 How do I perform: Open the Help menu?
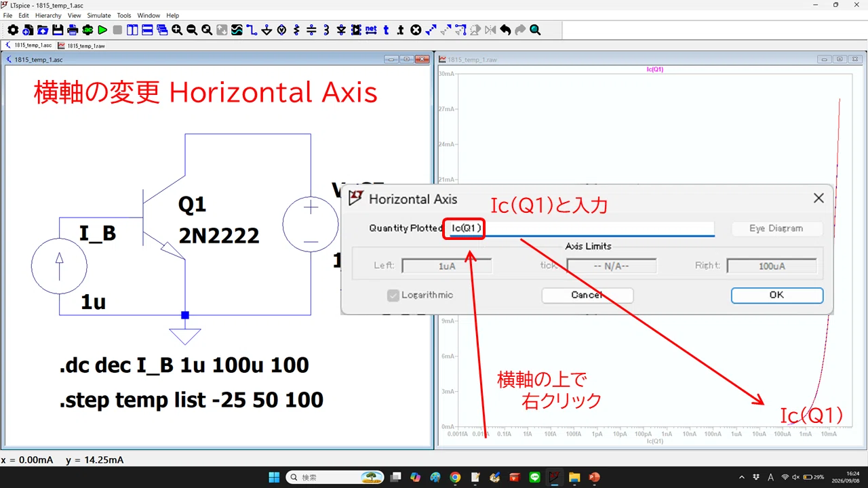point(173,15)
